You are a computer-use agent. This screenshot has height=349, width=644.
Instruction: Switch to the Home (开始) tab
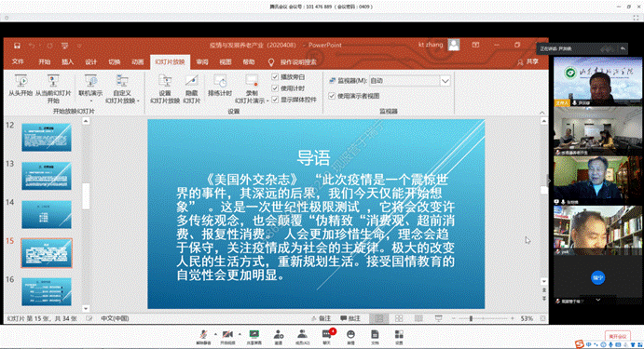45,62
